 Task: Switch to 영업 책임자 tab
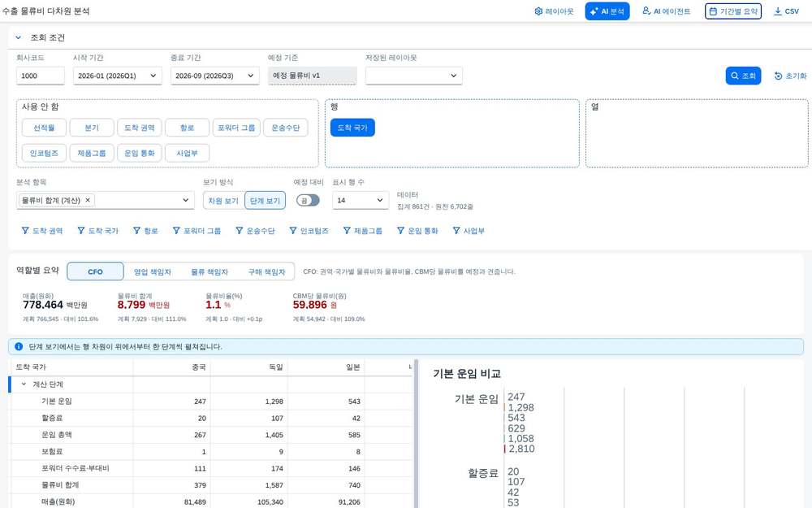coord(153,271)
